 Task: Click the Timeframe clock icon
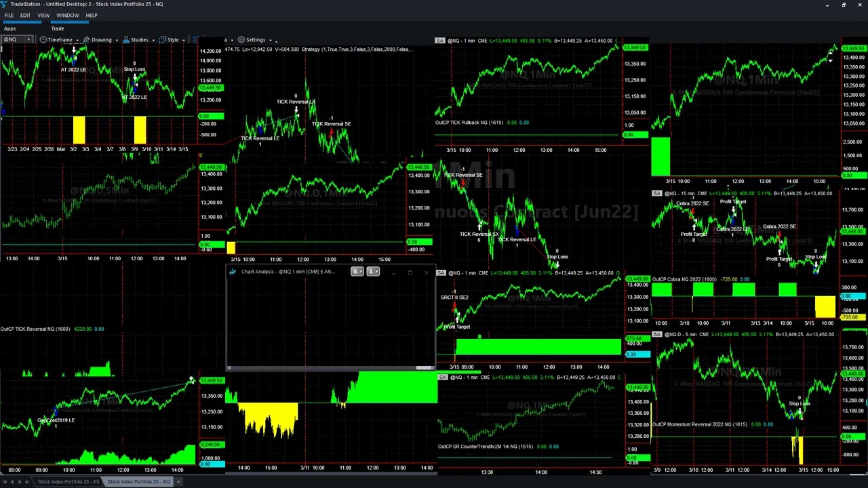[43, 40]
